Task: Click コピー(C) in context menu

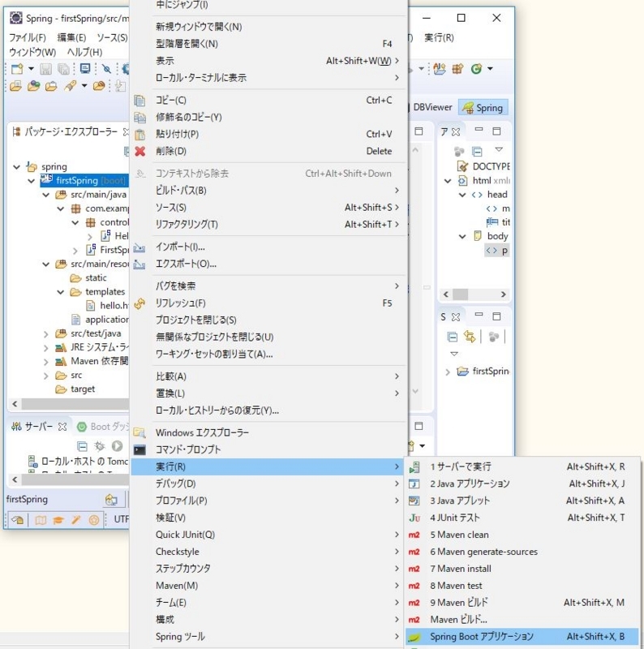Action: tap(268, 100)
